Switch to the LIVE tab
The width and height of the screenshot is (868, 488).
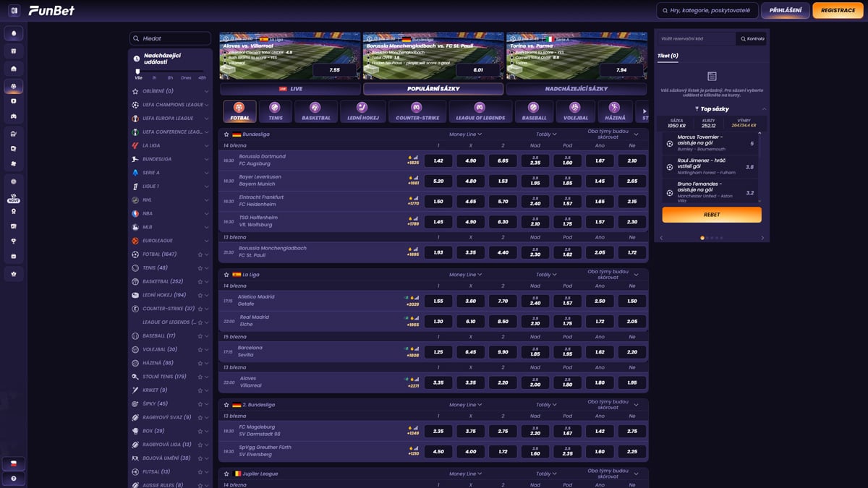click(x=289, y=89)
